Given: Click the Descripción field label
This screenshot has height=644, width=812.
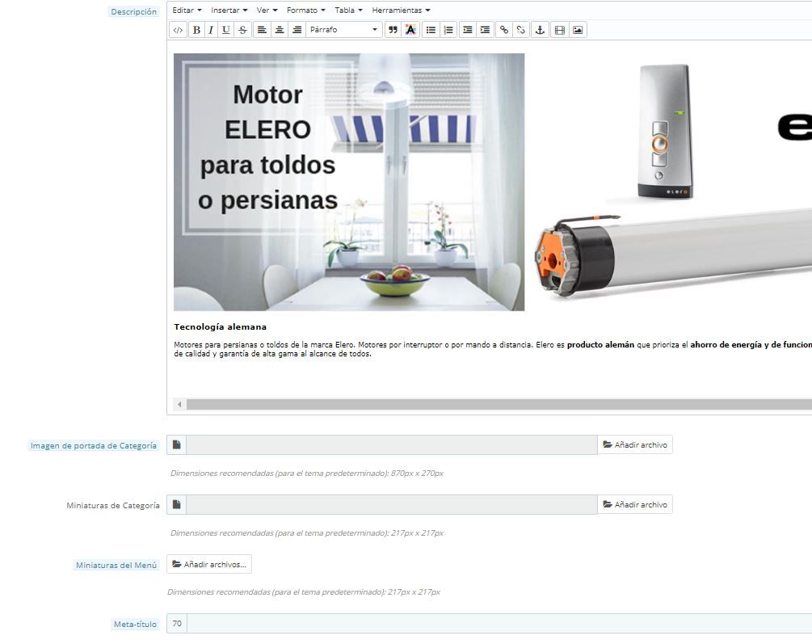Looking at the screenshot, I should coord(133,12).
